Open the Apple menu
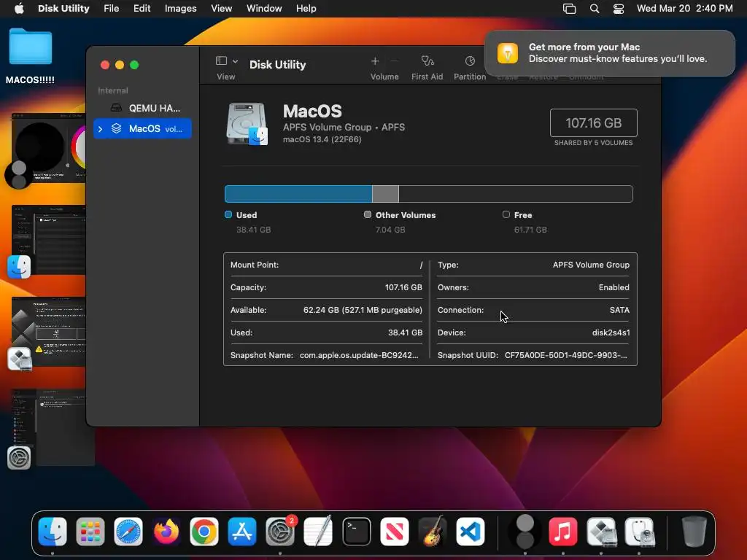Viewport: 747px width, 560px height. tap(19, 9)
